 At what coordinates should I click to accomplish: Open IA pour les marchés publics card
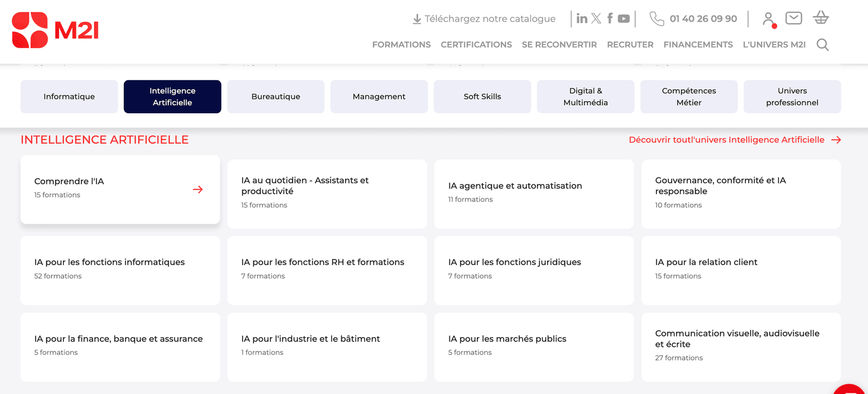coord(534,347)
